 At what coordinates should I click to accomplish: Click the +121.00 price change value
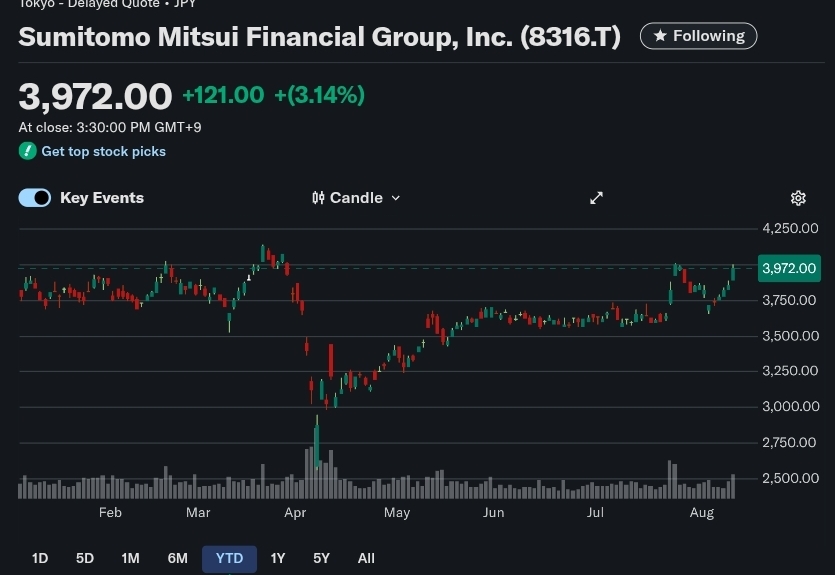[x=223, y=95]
